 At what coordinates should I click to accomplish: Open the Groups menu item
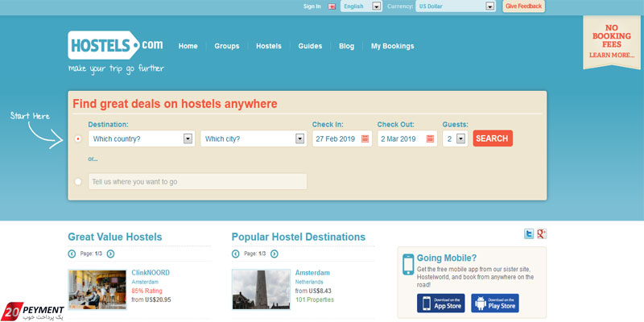[x=227, y=46]
